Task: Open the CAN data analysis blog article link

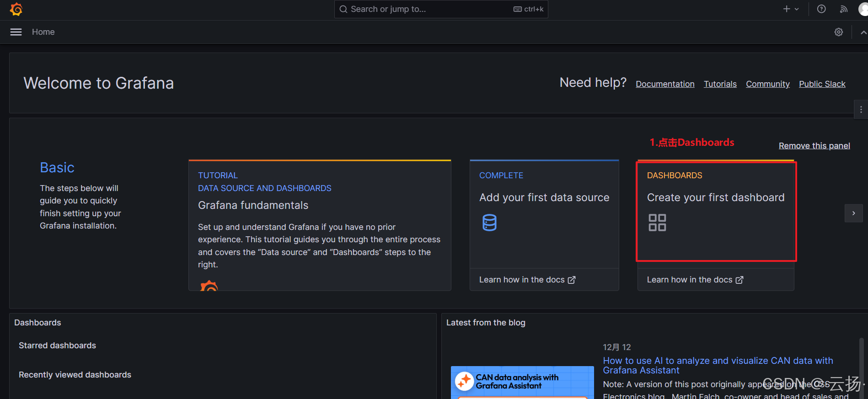Action: [718, 366]
